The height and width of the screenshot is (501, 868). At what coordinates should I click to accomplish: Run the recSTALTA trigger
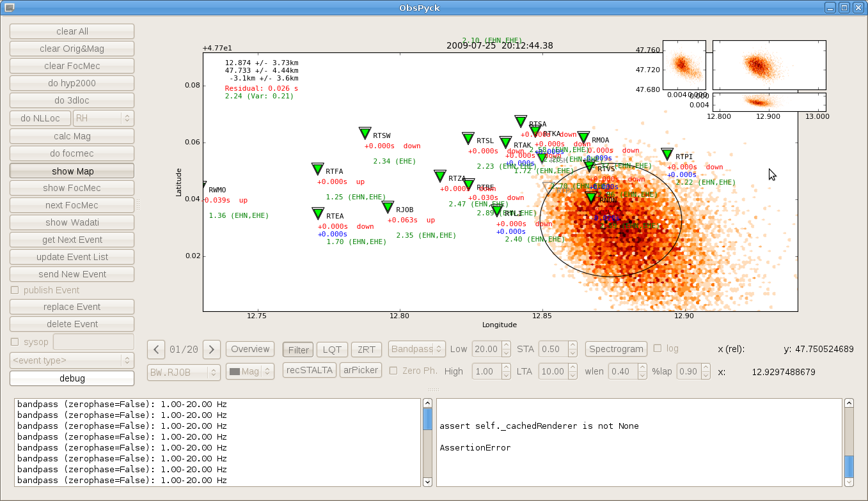pyautogui.click(x=309, y=369)
